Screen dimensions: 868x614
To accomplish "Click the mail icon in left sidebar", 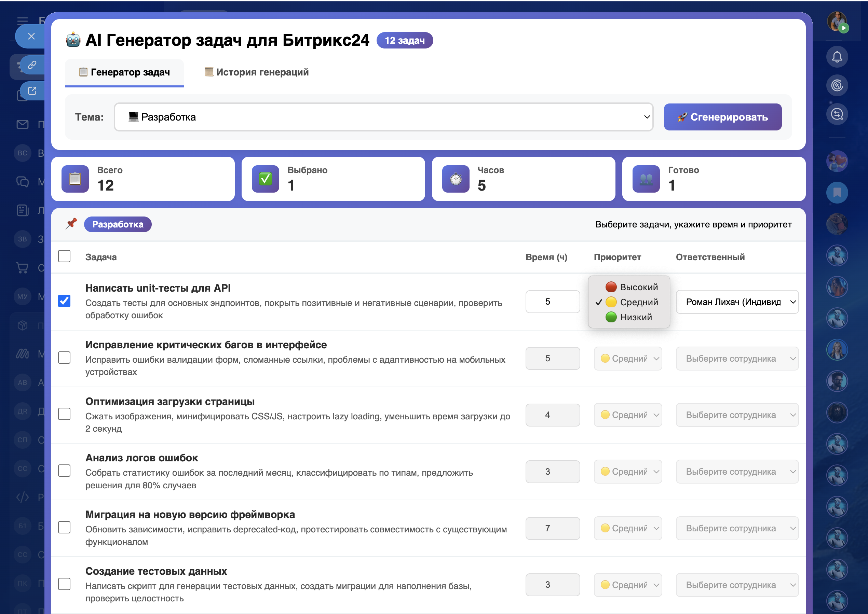I will point(22,124).
